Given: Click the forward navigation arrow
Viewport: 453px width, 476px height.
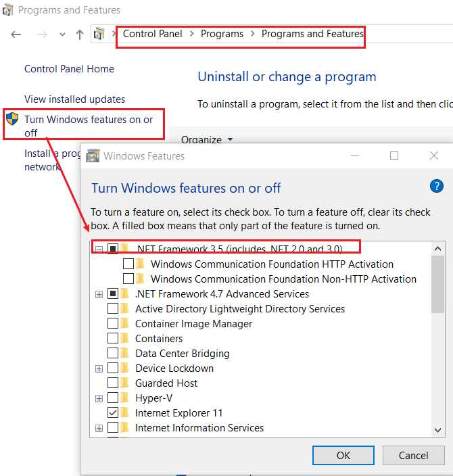Looking at the screenshot, I should tap(42, 34).
